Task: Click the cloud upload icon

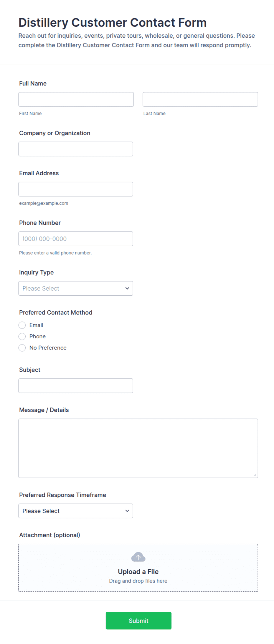Action: (x=138, y=557)
